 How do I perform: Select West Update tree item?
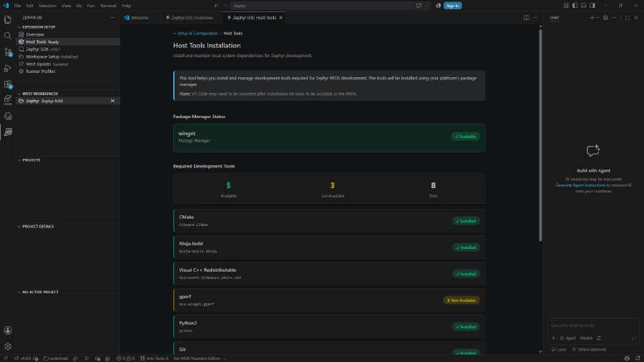click(68, 64)
